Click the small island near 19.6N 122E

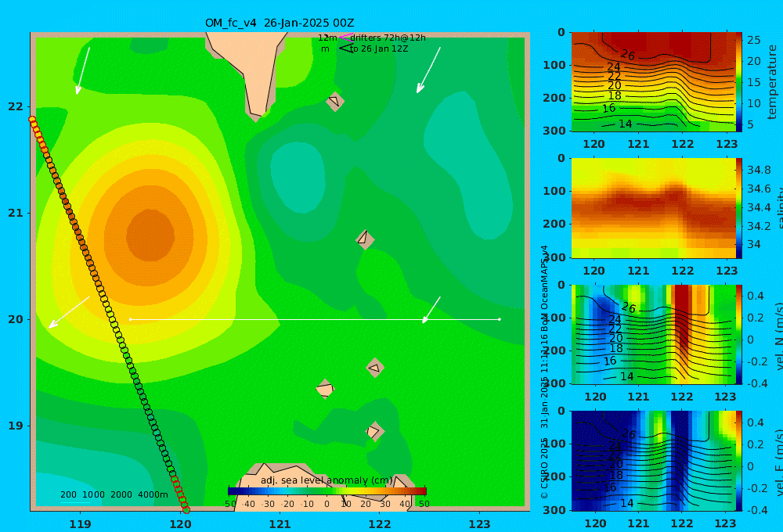tap(375, 368)
